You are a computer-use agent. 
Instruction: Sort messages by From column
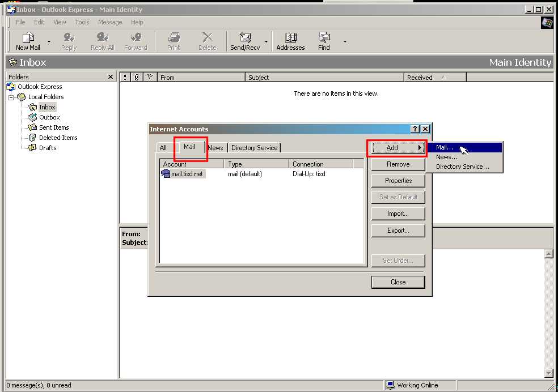coord(201,77)
